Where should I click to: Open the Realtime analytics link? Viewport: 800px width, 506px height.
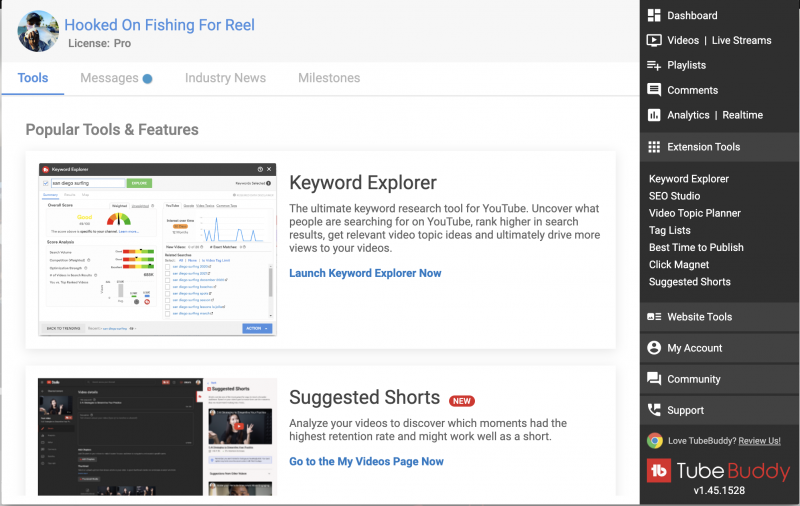tap(742, 115)
